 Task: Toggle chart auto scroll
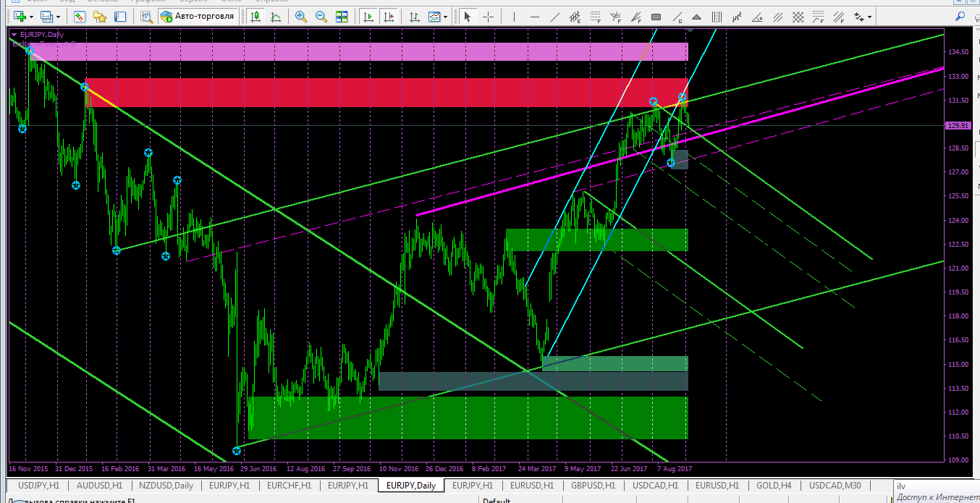click(368, 16)
